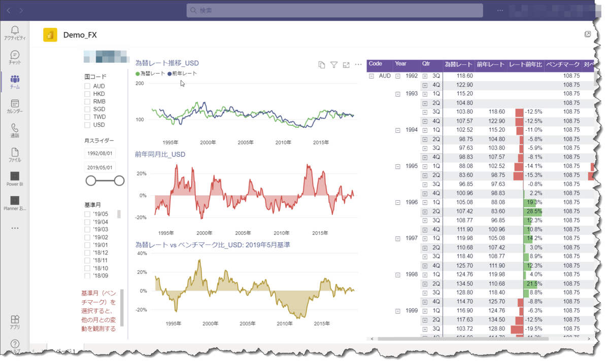Viewport: 609px width, 364px height.
Task: Select the カレンダー icon in the sidebar
Action: tap(15, 105)
